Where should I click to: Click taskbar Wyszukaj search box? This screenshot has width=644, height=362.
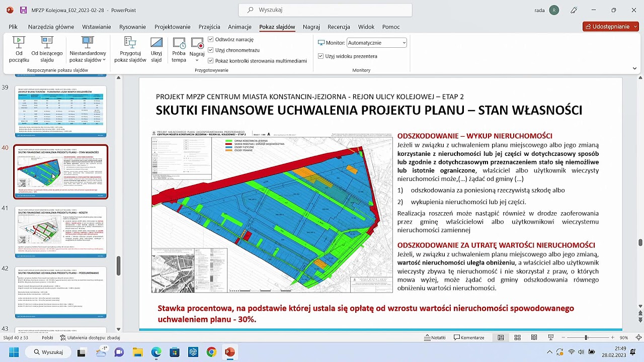tap(48, 352)
